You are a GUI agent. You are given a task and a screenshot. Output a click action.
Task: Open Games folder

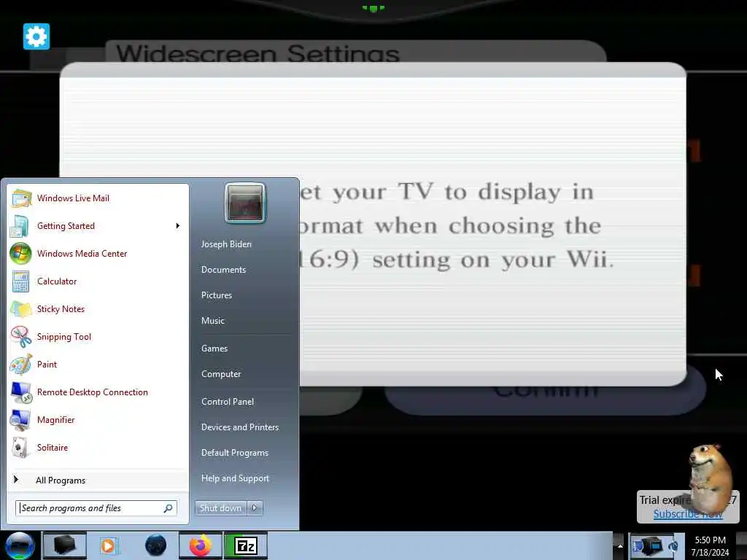coord(214,348)
